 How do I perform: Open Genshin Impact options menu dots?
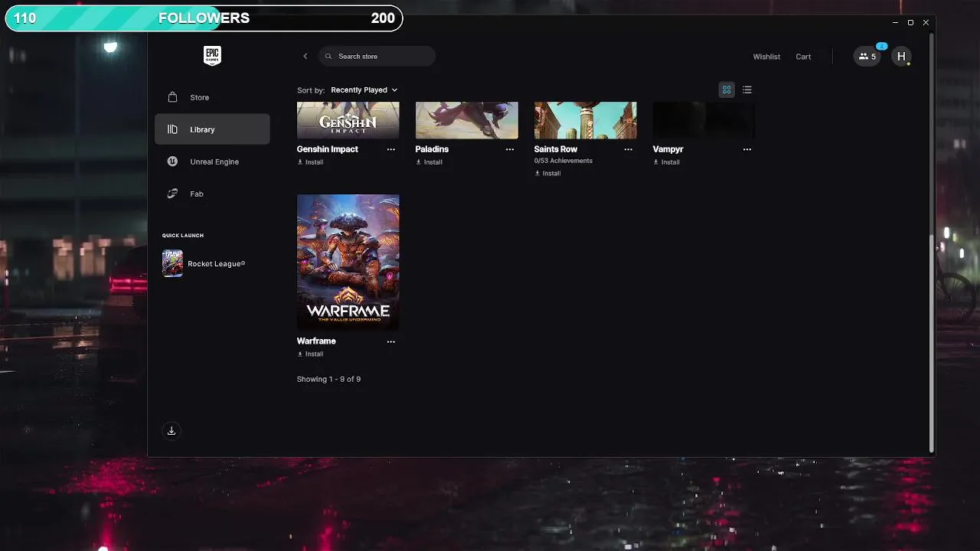point(391,149)
